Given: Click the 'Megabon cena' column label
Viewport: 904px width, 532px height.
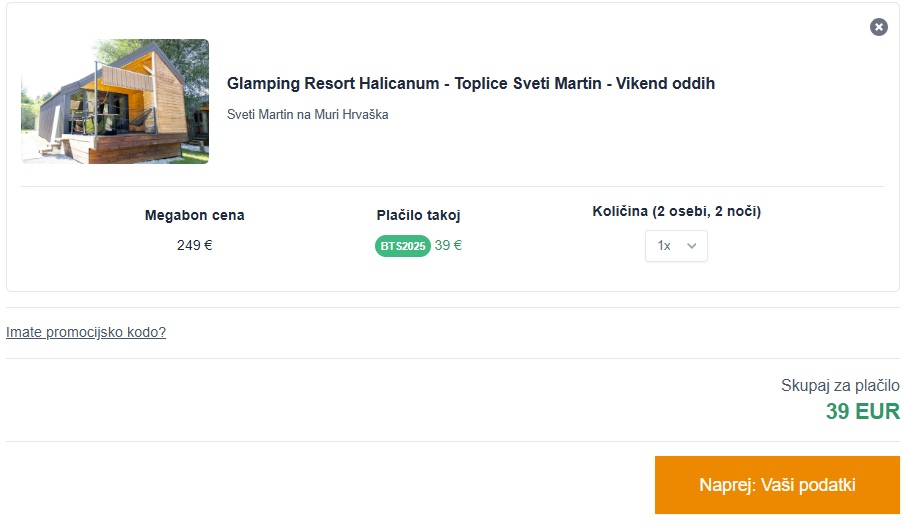Looking at the screenshot, I should [x=194, y=215].
